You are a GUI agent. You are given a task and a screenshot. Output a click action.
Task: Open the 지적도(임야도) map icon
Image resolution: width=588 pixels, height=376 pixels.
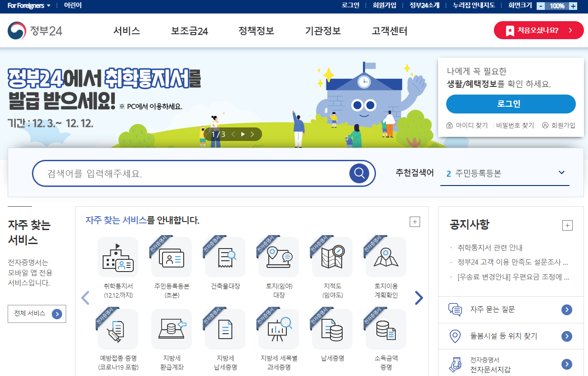click(332, 257)
